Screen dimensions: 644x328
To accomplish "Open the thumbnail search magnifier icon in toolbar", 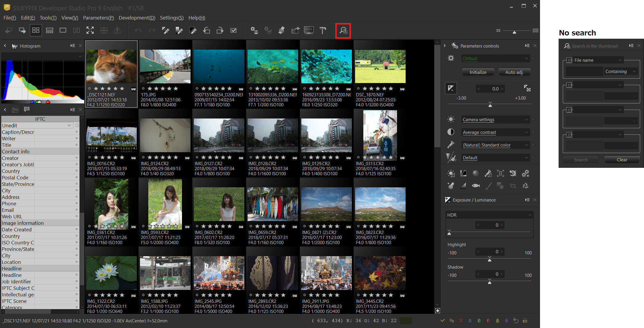I will [343, 30].
